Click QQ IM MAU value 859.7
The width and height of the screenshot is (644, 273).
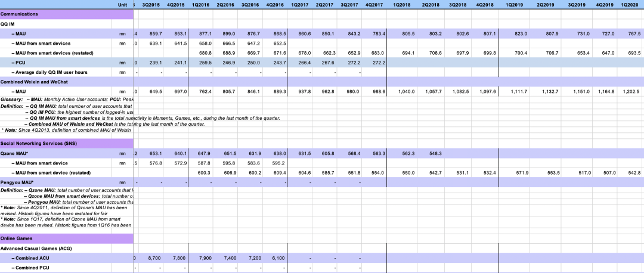pos(155,33)
